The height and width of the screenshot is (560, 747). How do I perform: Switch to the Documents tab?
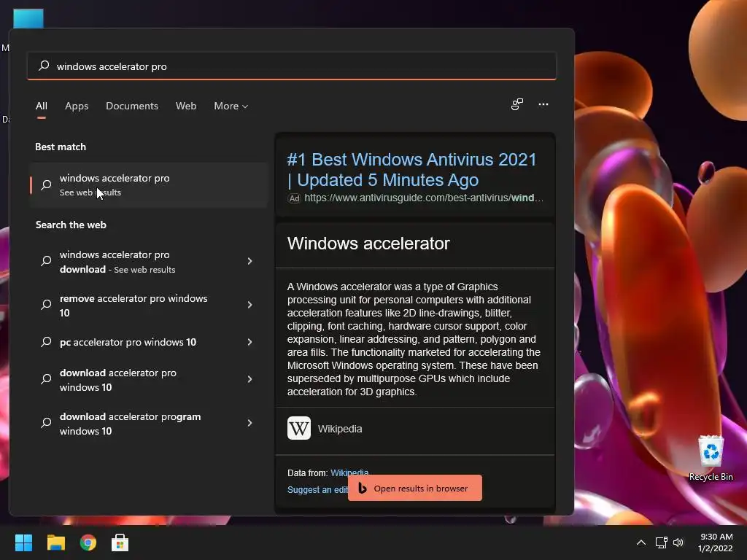(x=132, y=106)
